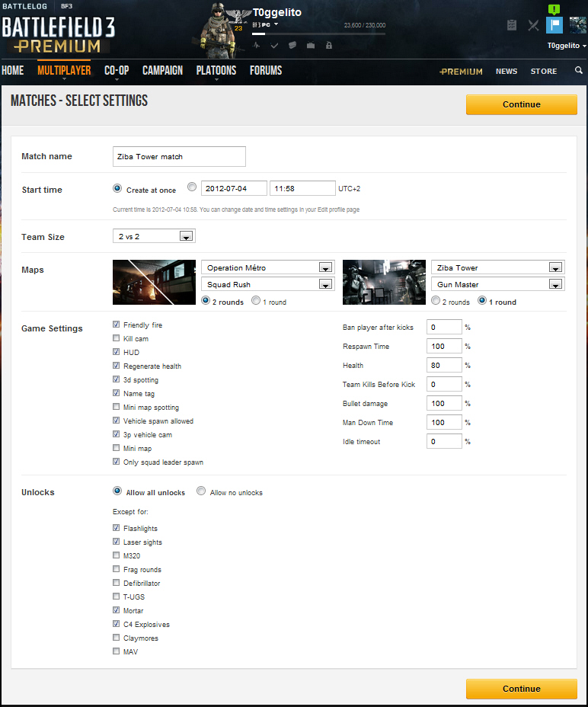The image size is (588, 707).
Task: Open the clipboard assignments icon
Action: pyautogui.click(x=512, y=25)
